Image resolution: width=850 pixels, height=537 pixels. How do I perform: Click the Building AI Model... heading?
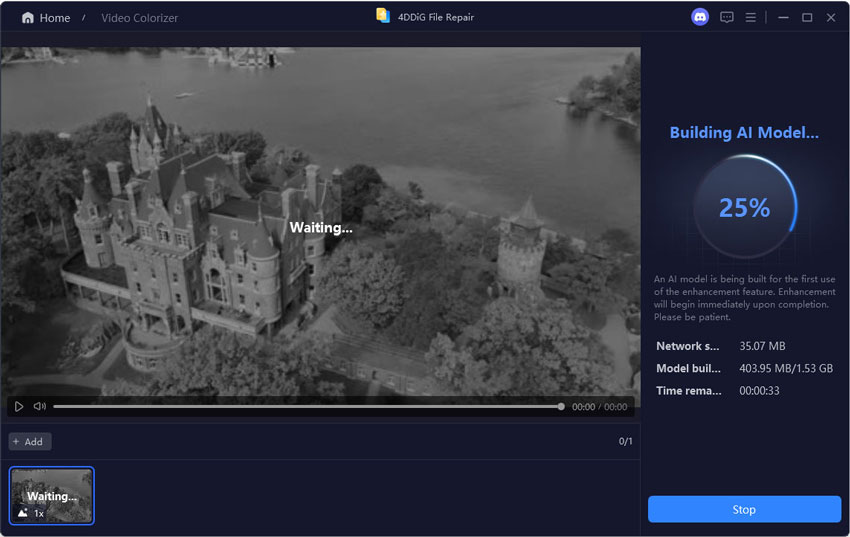pyautogui.click(x=744, y=133)
